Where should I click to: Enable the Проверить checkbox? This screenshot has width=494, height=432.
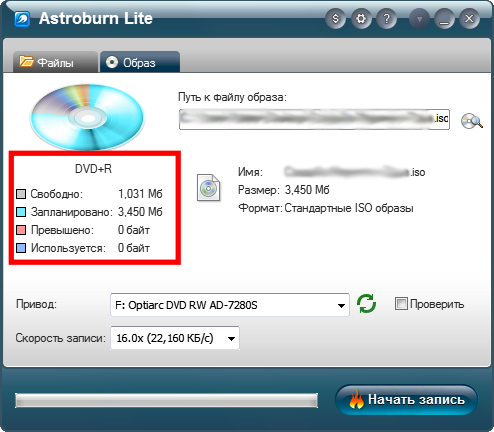(401, 304)
